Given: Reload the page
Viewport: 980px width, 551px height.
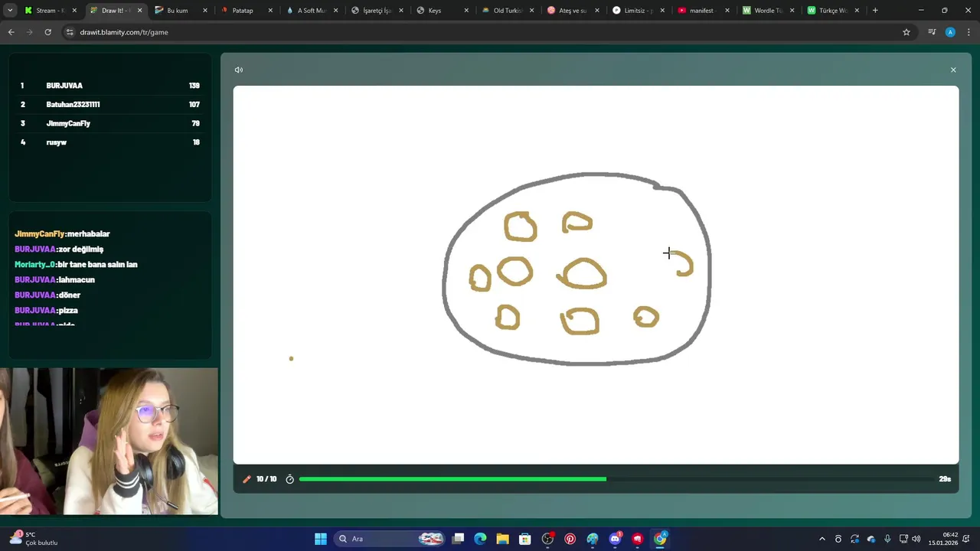Looking at the screenshot, I should (47, 32).
